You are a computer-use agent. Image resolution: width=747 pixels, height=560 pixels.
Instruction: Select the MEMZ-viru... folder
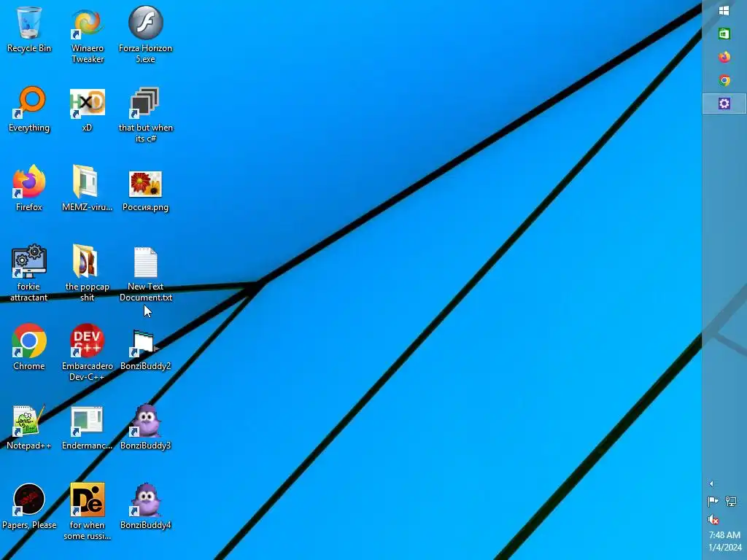tap(88, 189)
